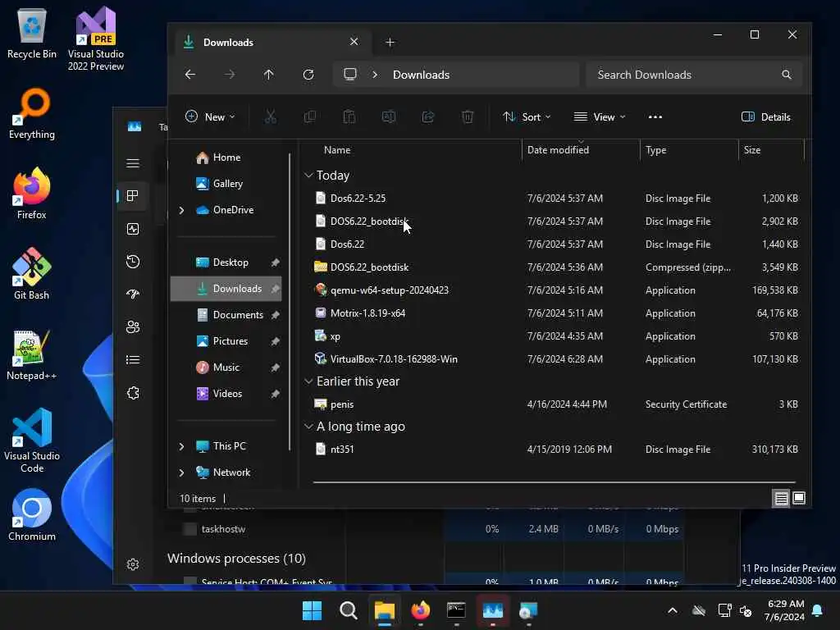Go up one folder level
Screen dimensions: 840x630
point(268,75)
